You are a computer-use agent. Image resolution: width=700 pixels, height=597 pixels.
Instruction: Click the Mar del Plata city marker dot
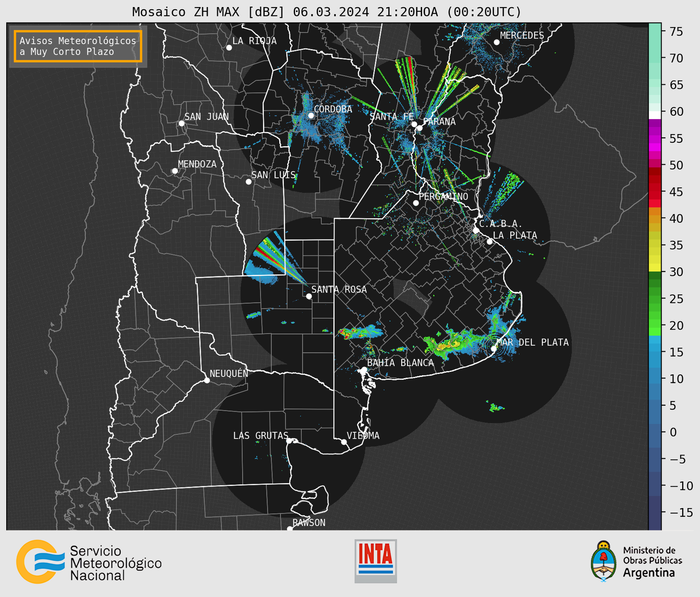494,349
